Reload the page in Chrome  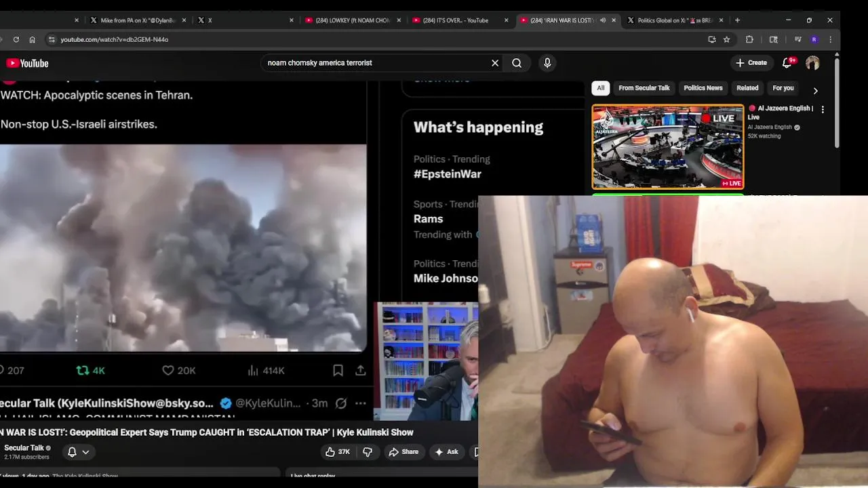coord(16,39)
